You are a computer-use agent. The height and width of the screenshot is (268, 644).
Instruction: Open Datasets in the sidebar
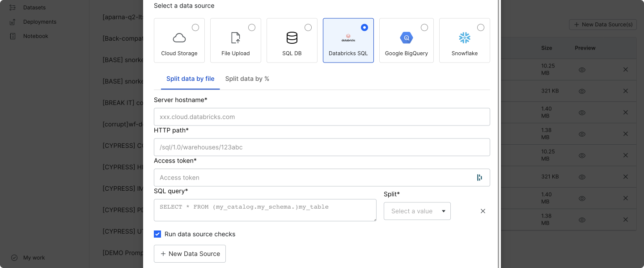pyautogui.click(x=34, y=8)
